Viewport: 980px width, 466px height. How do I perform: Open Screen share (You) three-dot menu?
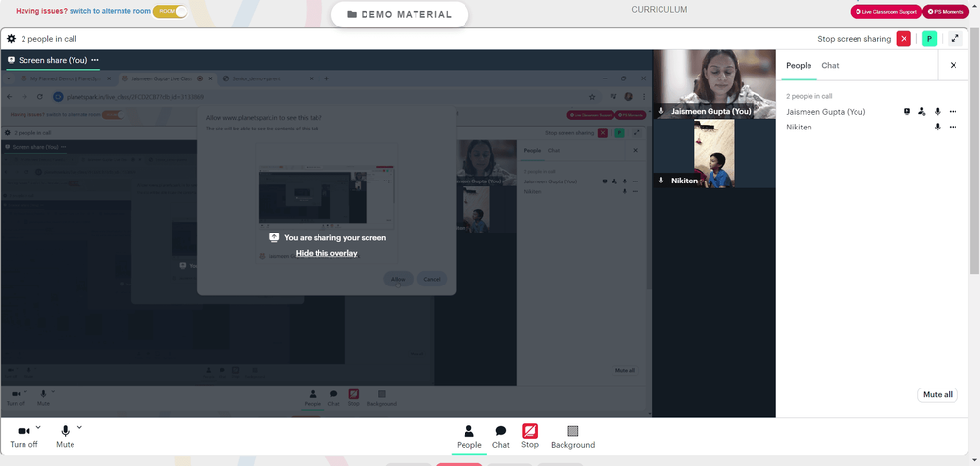coord(95,60)
